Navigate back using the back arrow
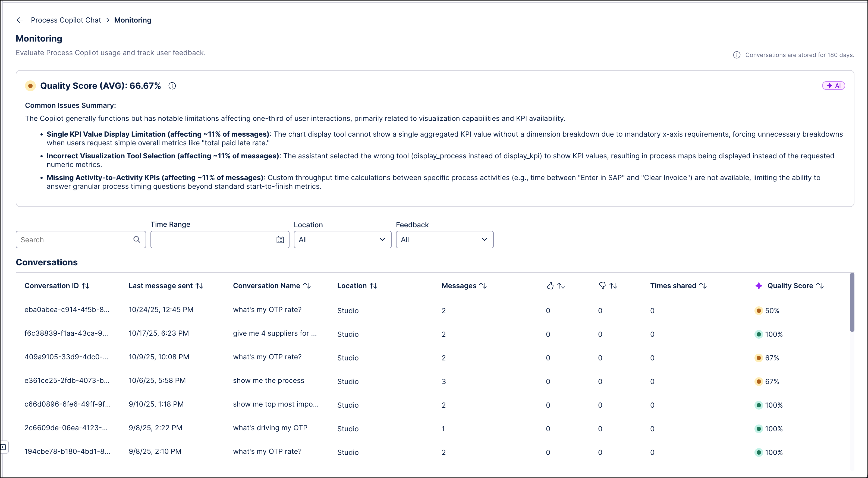The height and width of the screenshot is (478, 868). point(20,20)
